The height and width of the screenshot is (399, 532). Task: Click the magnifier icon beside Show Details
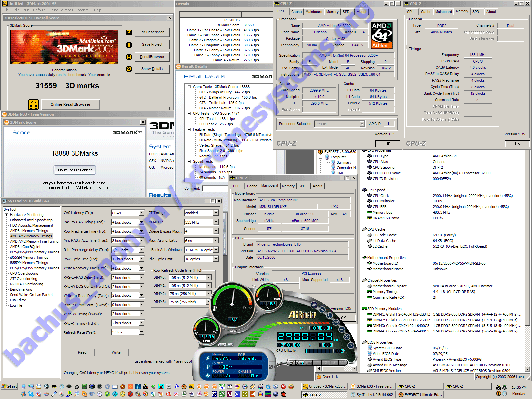click(x=129, y=69)
